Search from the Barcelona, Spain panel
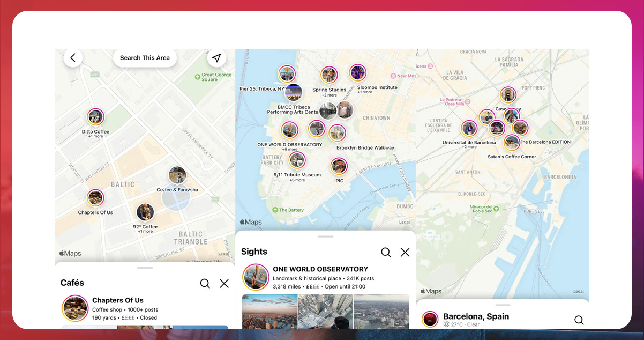The height and width of the screenshot is (340, 644). click(579, 320)
